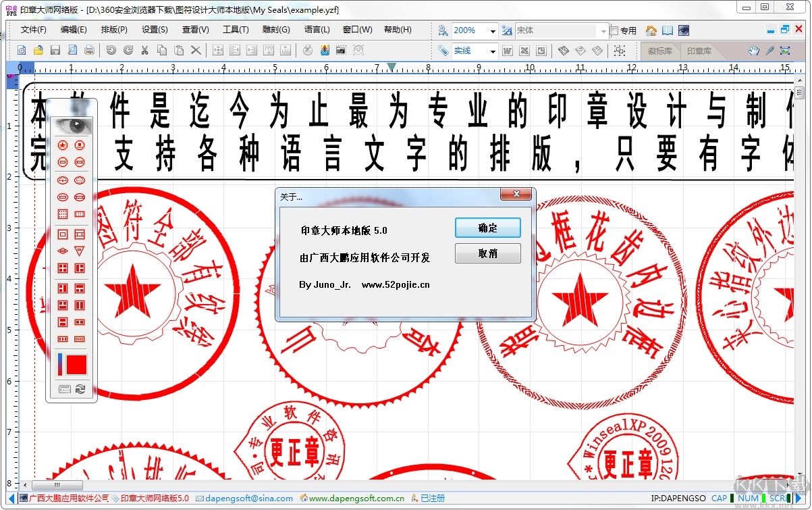Click the refresh icon in tool palette
The height and width of the screenshot is (510, 812).
click(80, 389)
